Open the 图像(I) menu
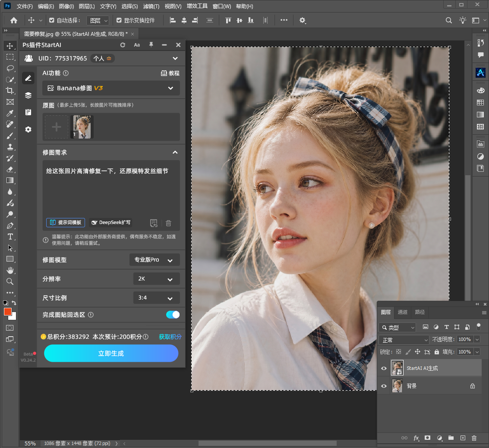Viewport: 489px width, 448px height. click(66, 6)
